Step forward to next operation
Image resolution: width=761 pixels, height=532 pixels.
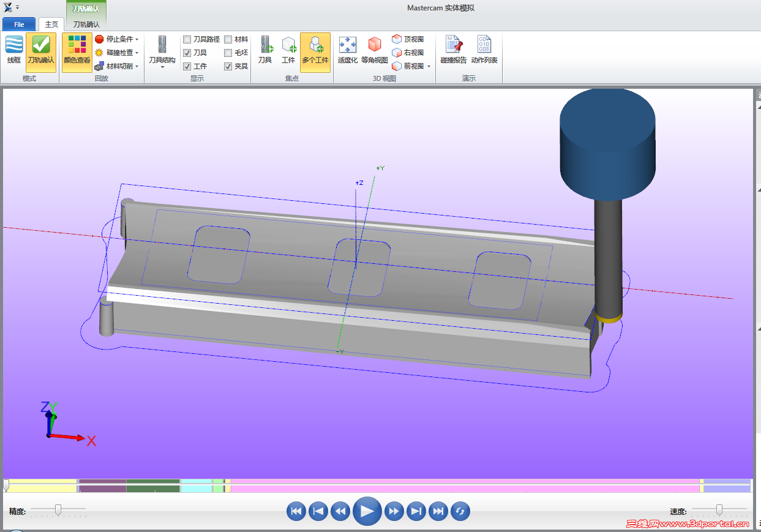tap(416, 511)
